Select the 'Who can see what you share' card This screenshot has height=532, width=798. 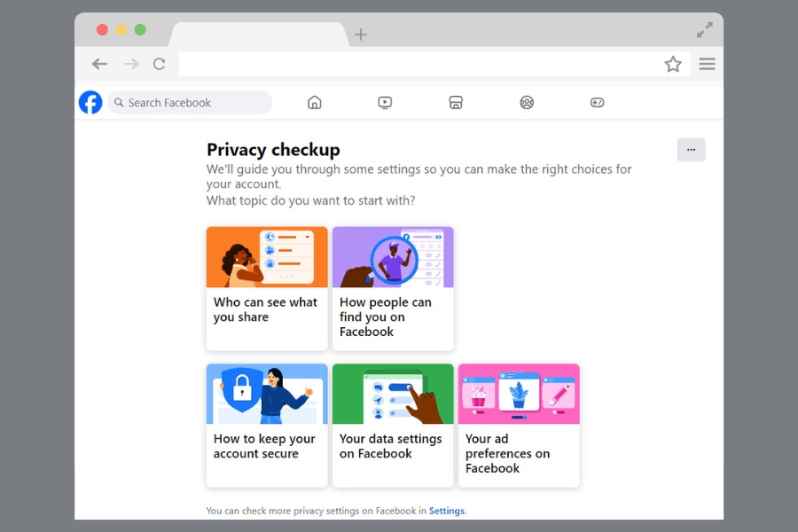[x=266, y=288]
